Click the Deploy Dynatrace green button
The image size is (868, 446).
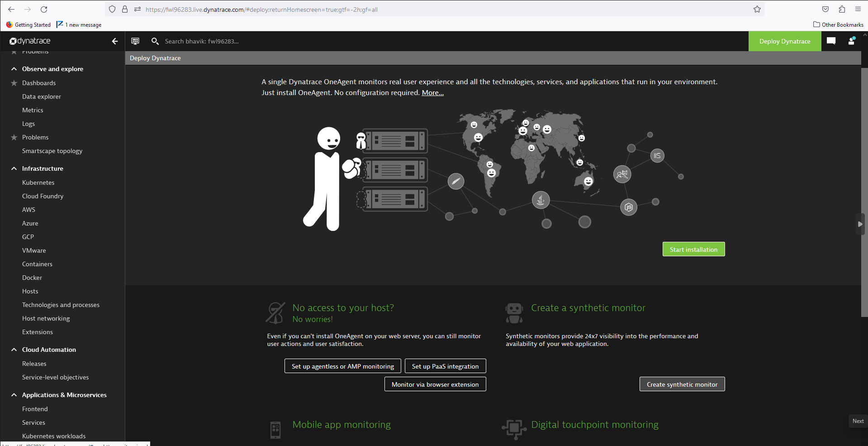click(x=785, y=41)
